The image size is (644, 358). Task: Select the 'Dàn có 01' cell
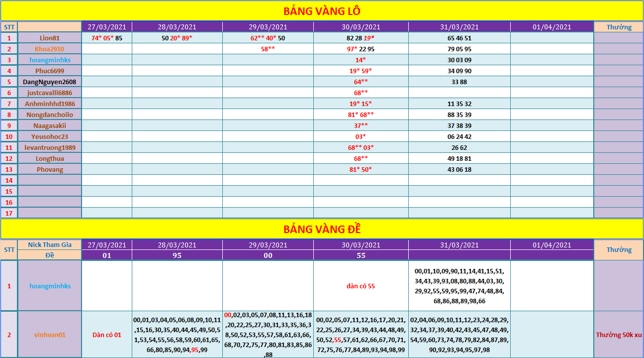[106, 335]
